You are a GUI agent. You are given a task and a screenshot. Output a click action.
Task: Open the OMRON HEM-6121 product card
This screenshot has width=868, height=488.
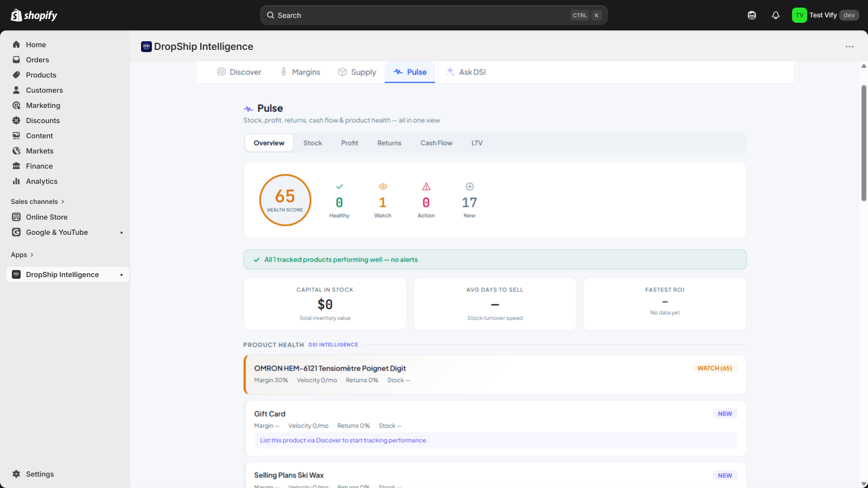495,375
